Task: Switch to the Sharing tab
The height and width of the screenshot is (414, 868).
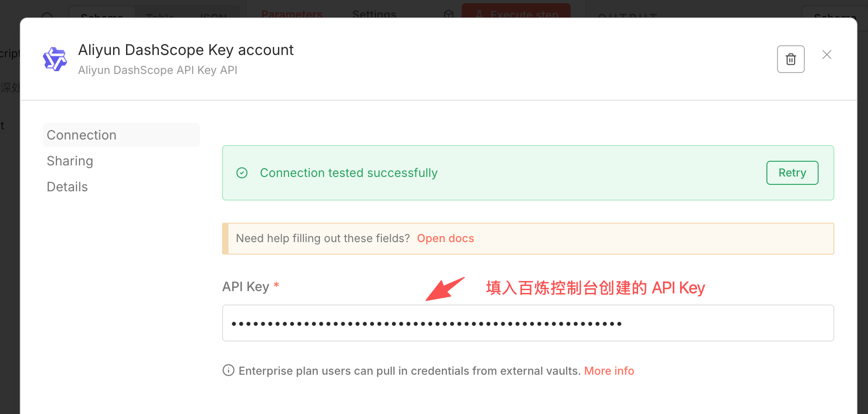Action: (x=70, y=161)
